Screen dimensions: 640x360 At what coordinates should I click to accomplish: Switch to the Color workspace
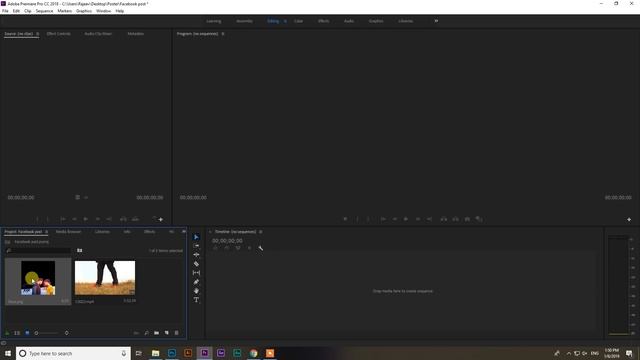[298, 21]
